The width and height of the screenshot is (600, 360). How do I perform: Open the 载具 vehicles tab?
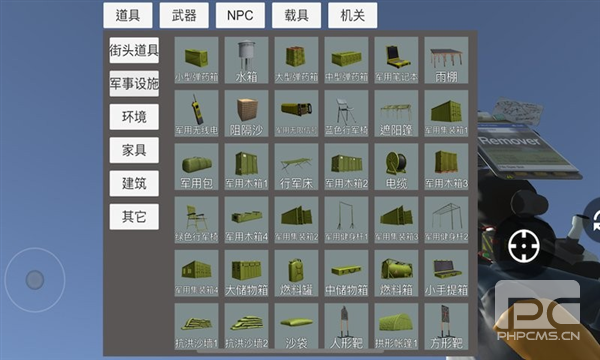tap(297, 15)
